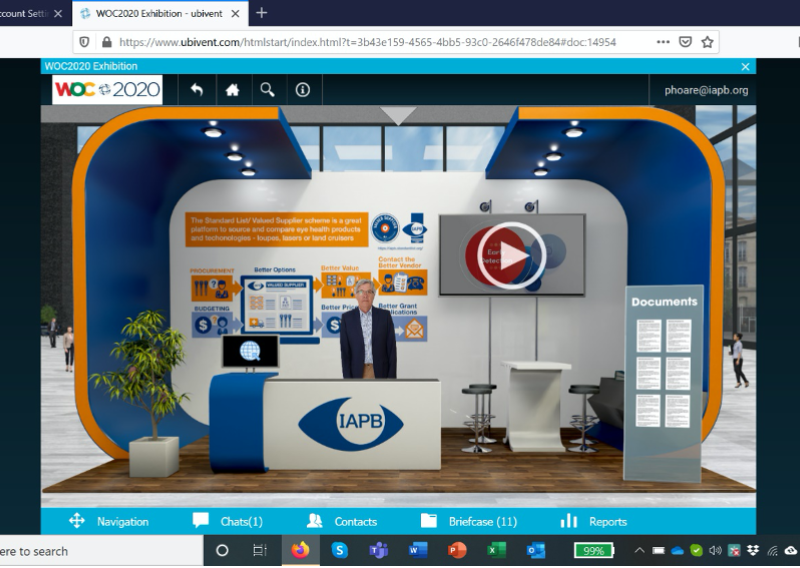The image size is (800, 568).
Task: Click the browser URL address field
Action: tap(367, 42)
